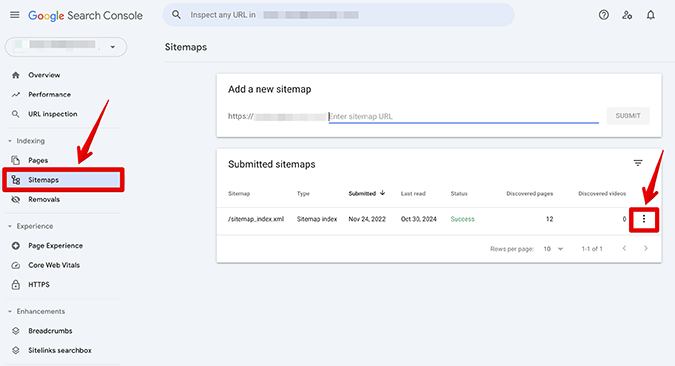Select Sitemaps in the sidebar
Image resolution: width=675 pixels, height=366 pixels.
coord(62,180)
